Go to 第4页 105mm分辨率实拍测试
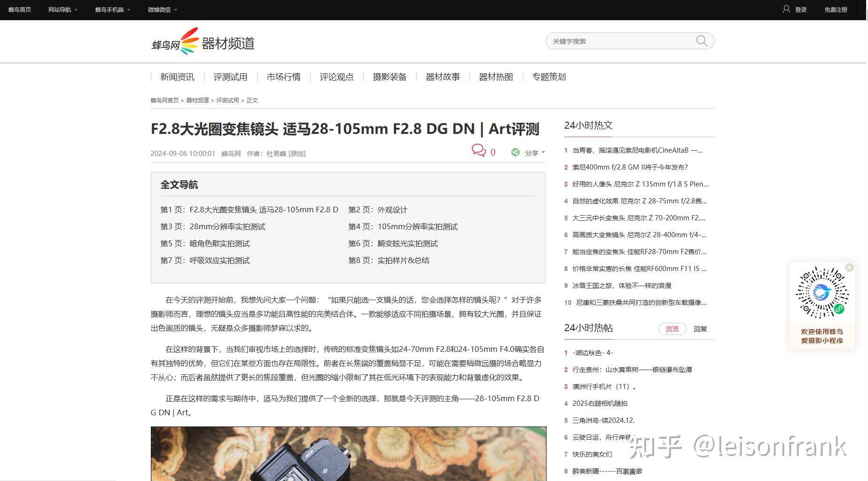This screenshot has height=481, width=868. coord(403,226)
